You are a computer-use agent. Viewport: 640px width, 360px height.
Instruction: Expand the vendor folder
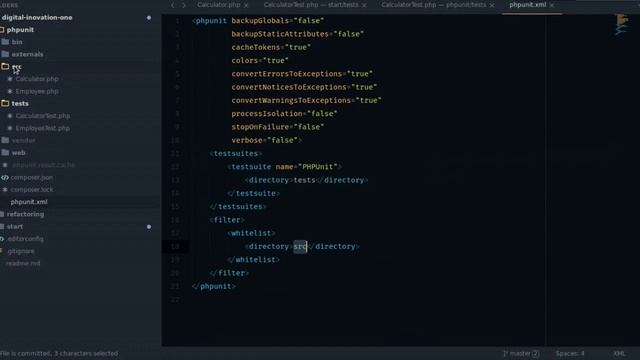point(23,140)
